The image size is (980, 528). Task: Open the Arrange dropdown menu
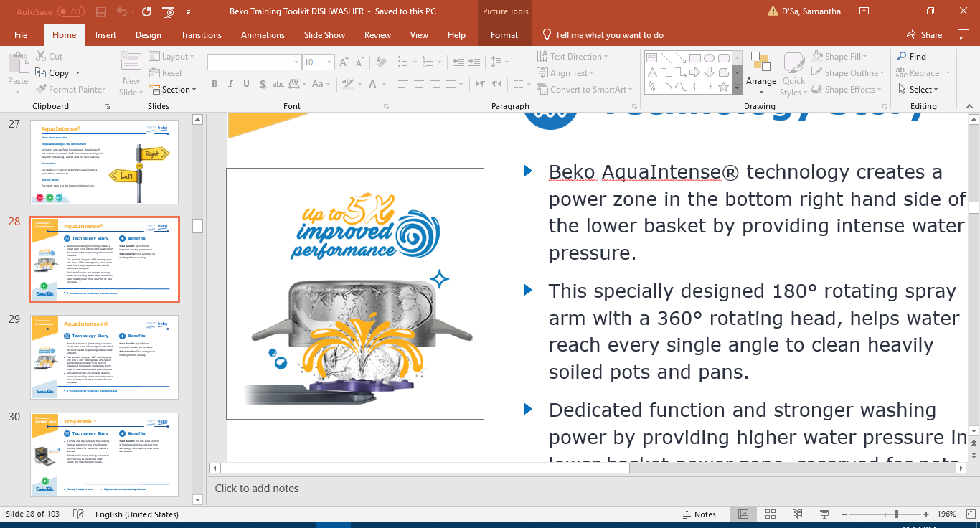tap(760, 73)
